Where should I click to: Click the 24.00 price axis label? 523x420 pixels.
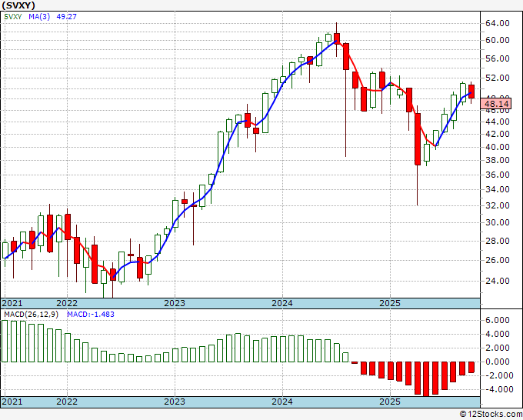tap(498, 281)
